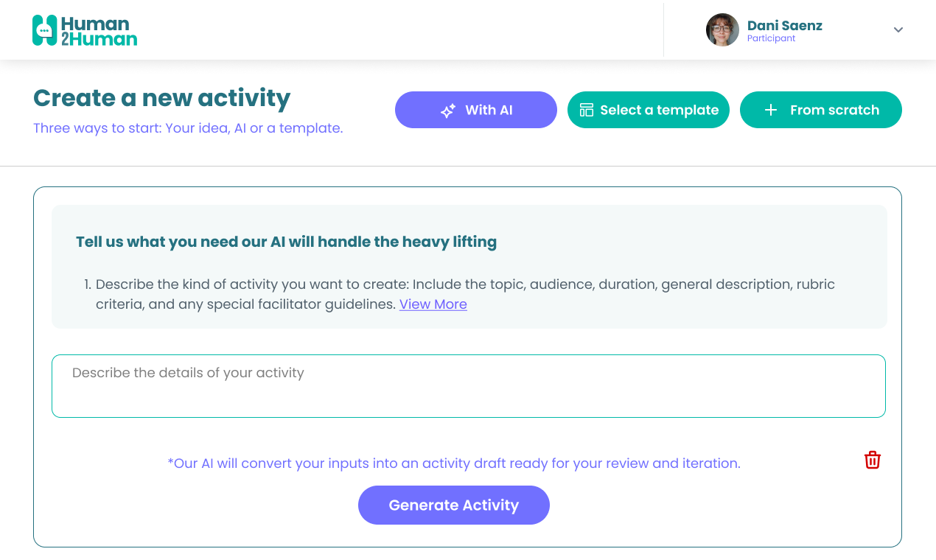936x560 pixels.
Task: Focus the activity details text field
Action: pos(468,386)
